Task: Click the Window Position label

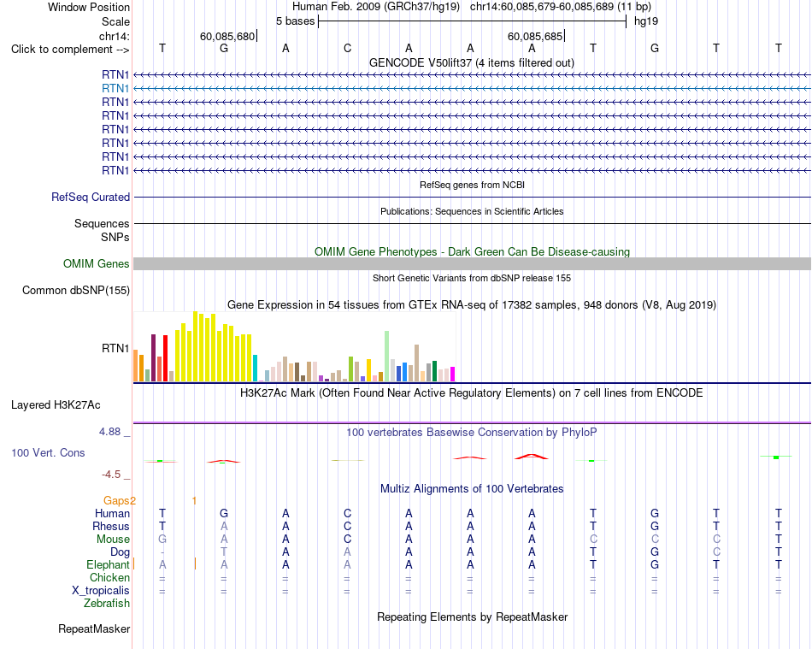Action: (x=89, y=7)
